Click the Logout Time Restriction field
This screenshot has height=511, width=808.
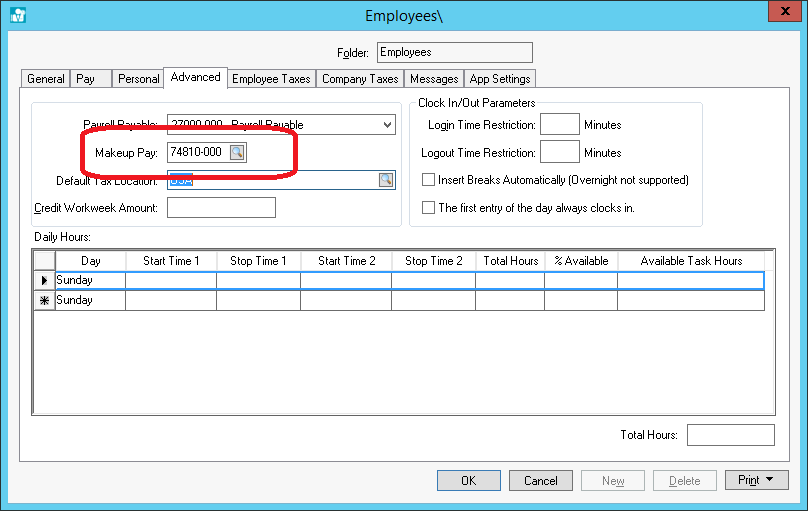click(559, 153)
